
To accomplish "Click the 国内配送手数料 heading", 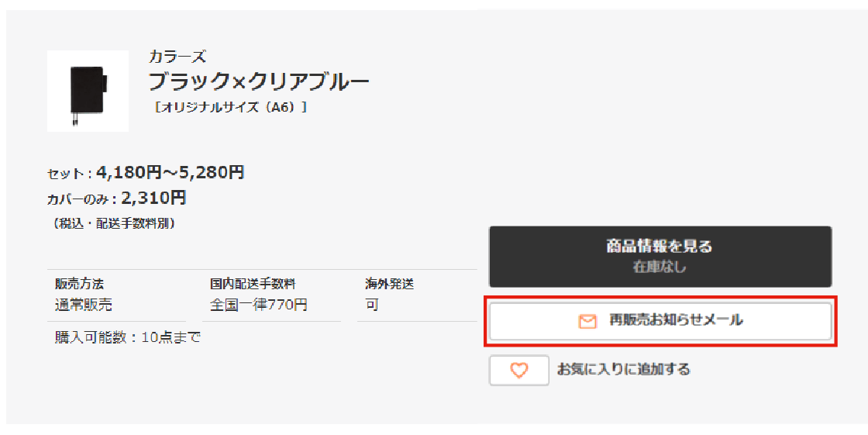I will [253, 284].
